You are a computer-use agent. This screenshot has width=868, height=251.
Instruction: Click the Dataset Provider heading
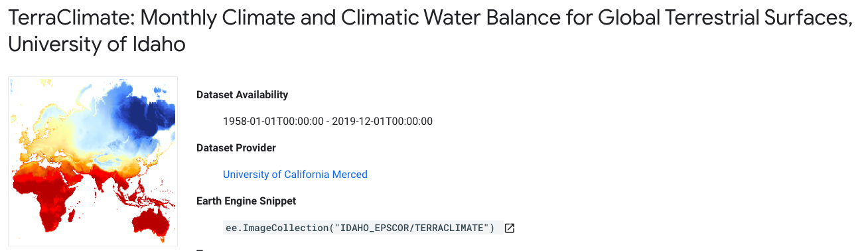pyautogui.click(x=236, y=147)
